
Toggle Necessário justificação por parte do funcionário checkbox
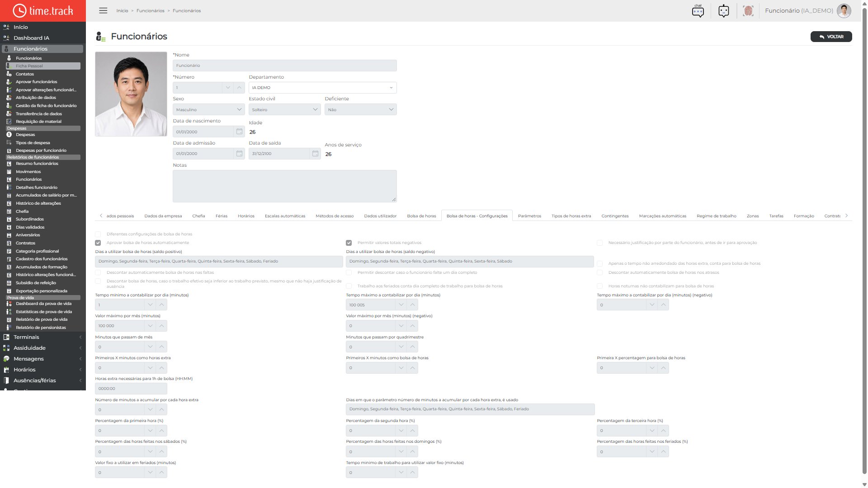click(600, 243)
